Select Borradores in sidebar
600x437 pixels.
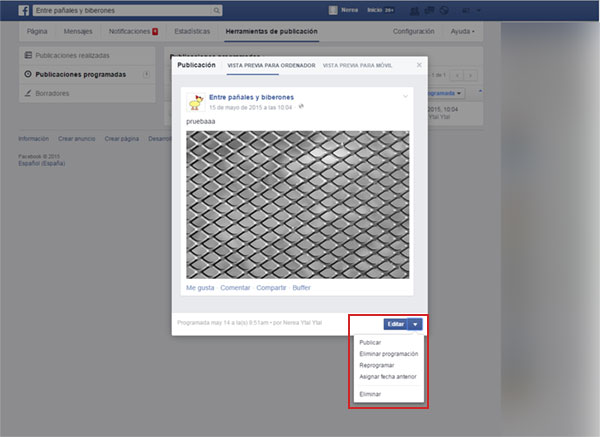(x=52, y=93)
